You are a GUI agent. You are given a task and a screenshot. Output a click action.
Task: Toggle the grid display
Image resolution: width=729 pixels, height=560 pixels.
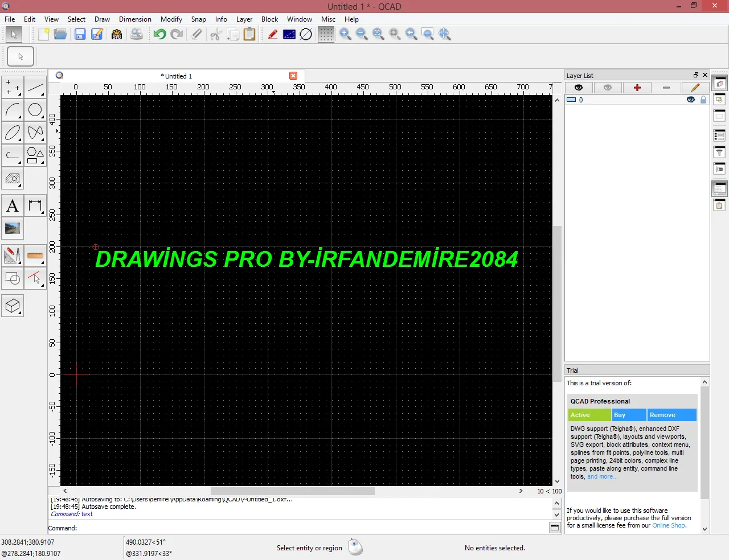326,34
